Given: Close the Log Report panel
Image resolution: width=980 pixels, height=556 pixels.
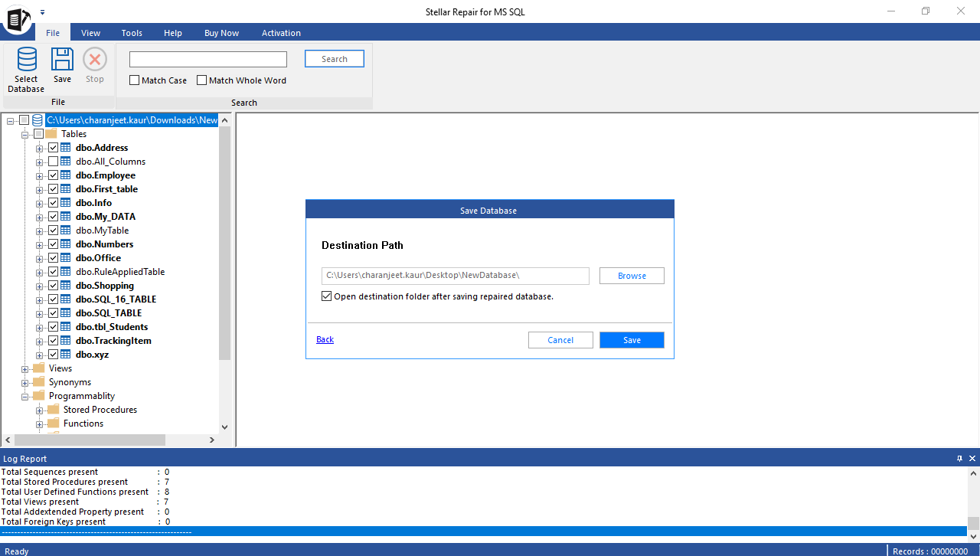Looking at the screenshot, I should (972, 459).
